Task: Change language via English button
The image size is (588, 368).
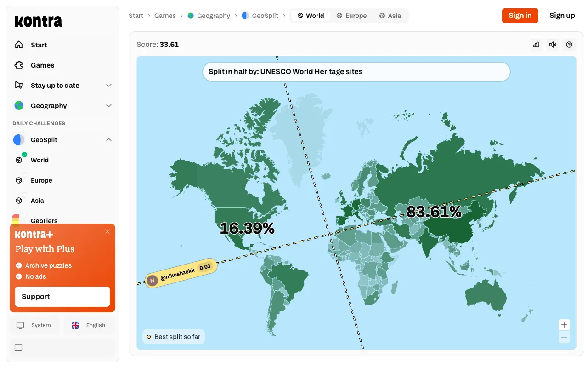Action: pyautogui.click(x=89, y=325)
